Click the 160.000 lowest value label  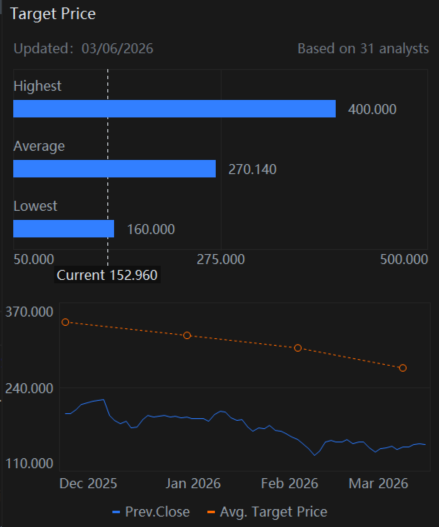click(151, 230)
